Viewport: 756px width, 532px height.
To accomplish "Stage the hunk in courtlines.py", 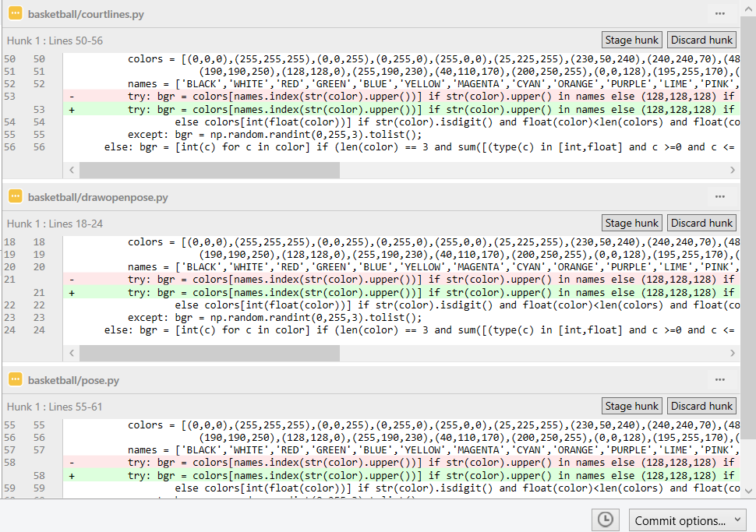I will click(631, 40).
